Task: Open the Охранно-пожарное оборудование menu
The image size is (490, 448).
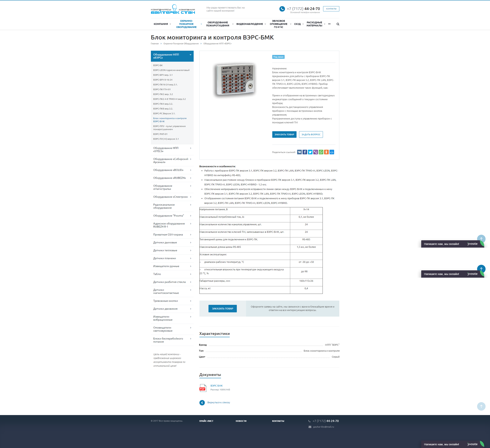Action: pyautogui.click(x=186, y=24)
